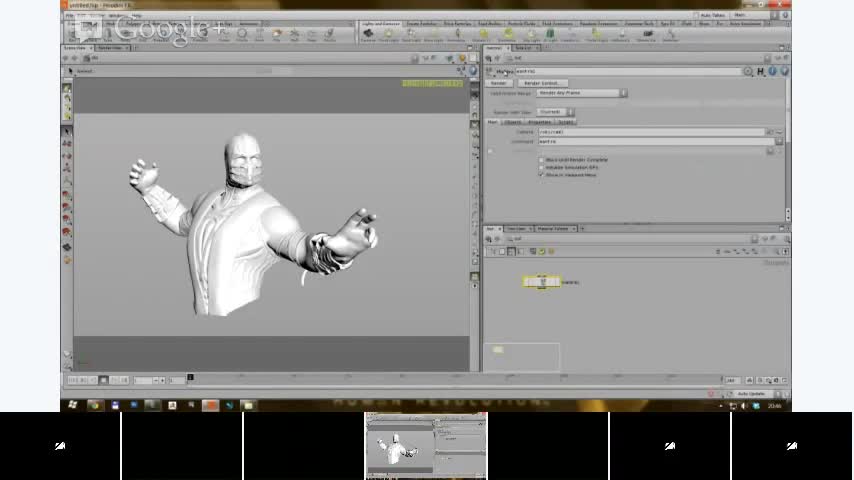Click the camera chooser icon beside Camera field
The height and width of the screenshot is (480, 854).
pos(770,132)
